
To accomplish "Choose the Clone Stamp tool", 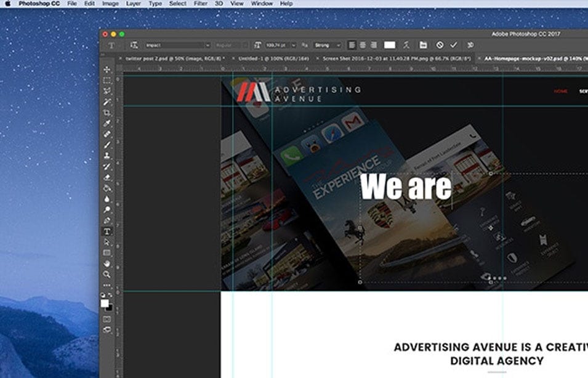I will (x=107, y=155).
